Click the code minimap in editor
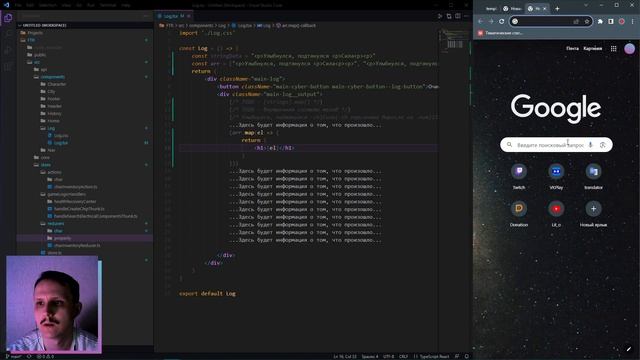 point(454,41)
